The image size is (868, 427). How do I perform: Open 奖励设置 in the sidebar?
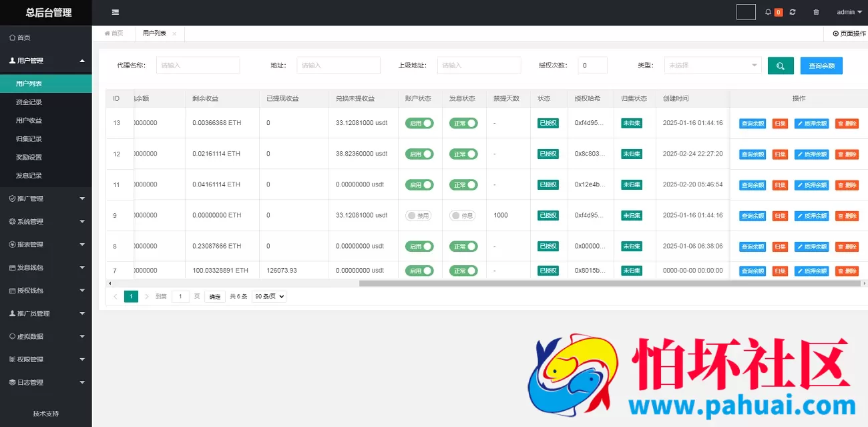click(x=46, y=157)
